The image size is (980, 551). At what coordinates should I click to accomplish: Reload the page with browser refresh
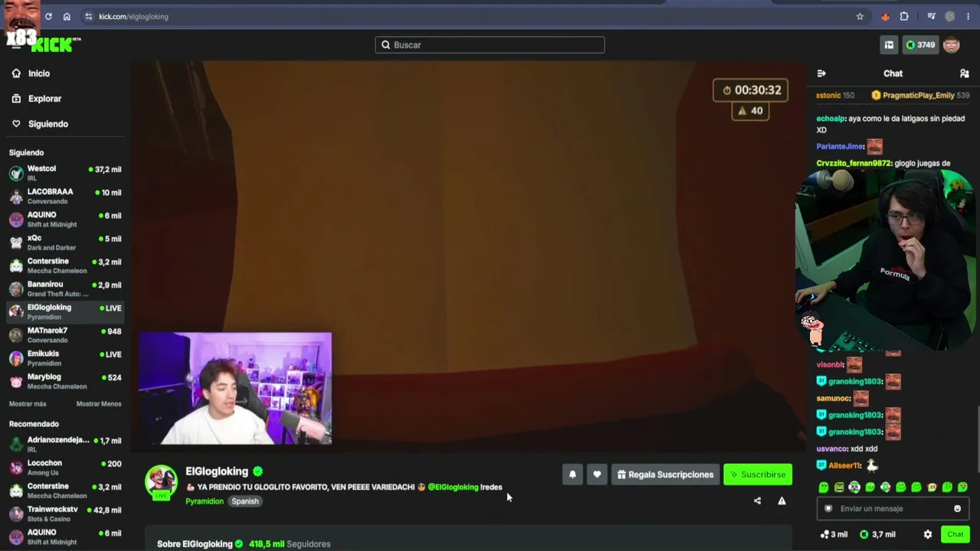(x=48, y=16)
